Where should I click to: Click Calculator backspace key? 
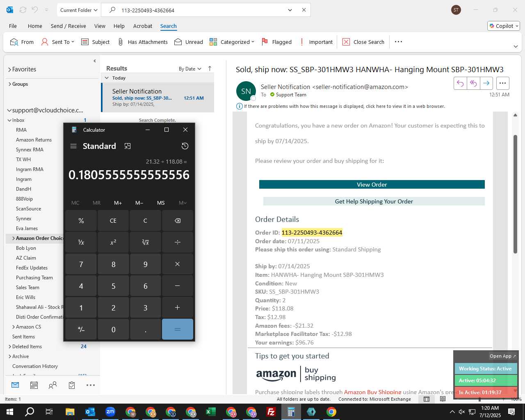[178, 221]
